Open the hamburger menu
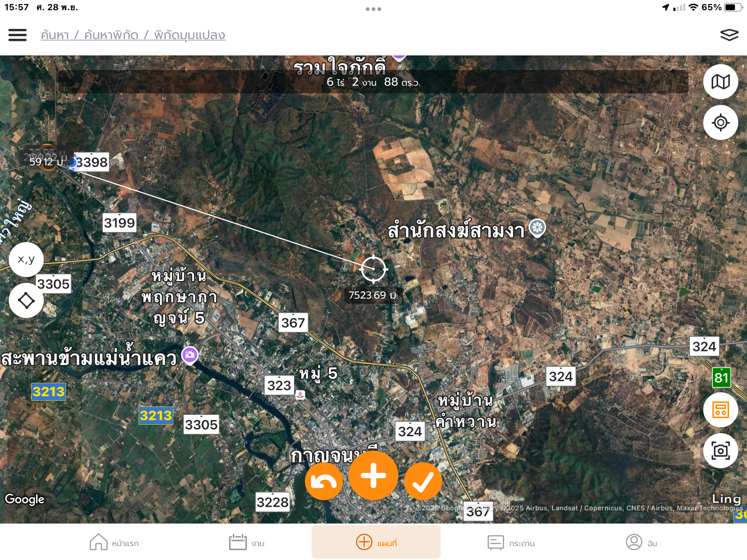The height and width of the screenshot is (560, 747). 18,35
